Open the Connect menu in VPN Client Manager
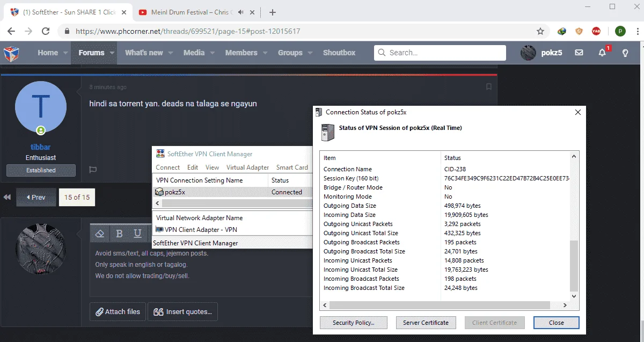 click(x=167, y=168)
